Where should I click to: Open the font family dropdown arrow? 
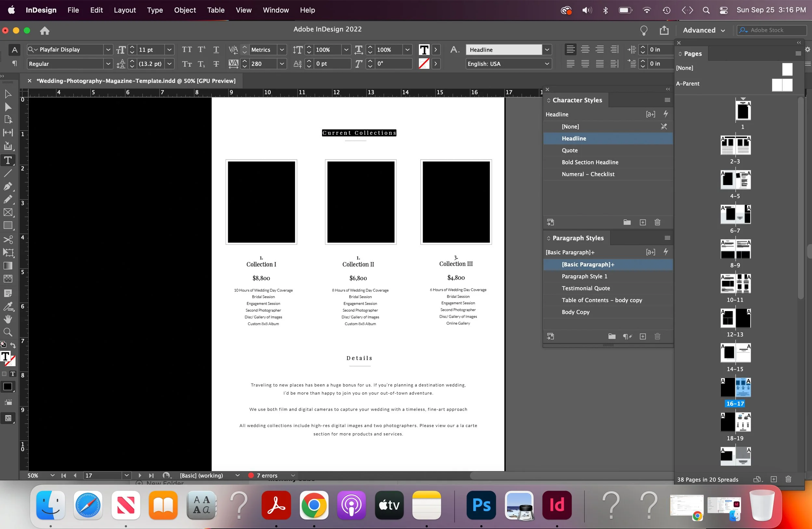pyautogui.click(x=108, y=50)
